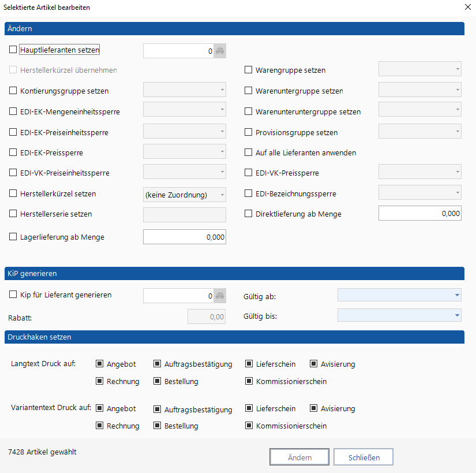The width and height of the screenshot is (476, 473).
Task: Click binoculars icon next to Kip Lieferant field
Action: click(220, 296)
